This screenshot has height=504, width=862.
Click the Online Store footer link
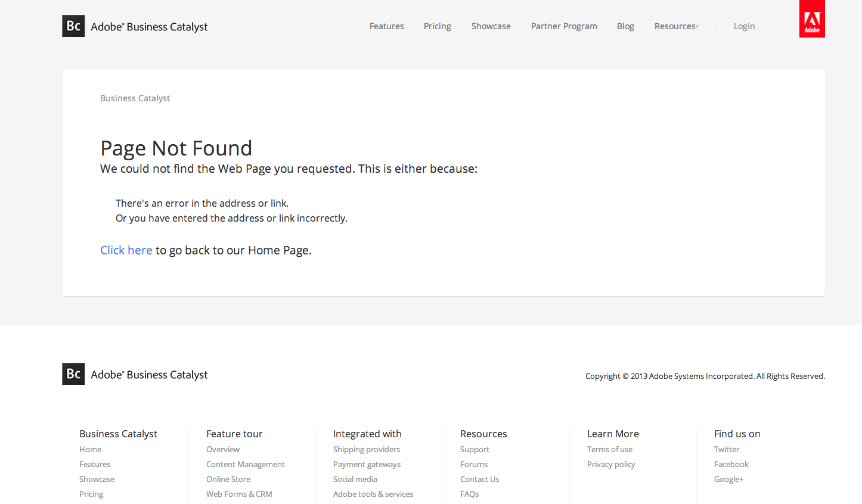pos(228,479)
